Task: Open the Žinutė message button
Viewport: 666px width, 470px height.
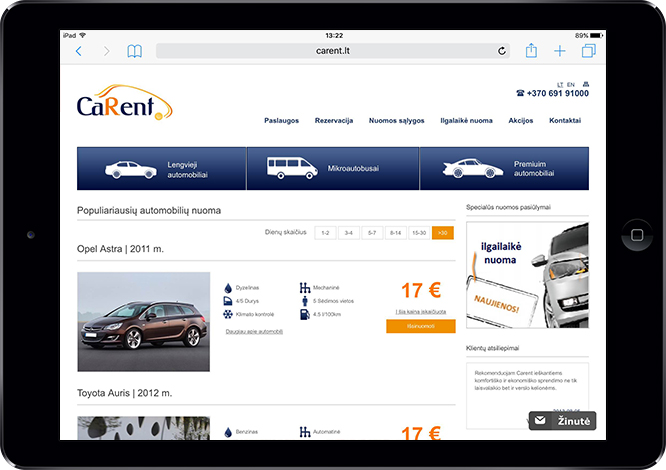Action: tap(562, 421)
